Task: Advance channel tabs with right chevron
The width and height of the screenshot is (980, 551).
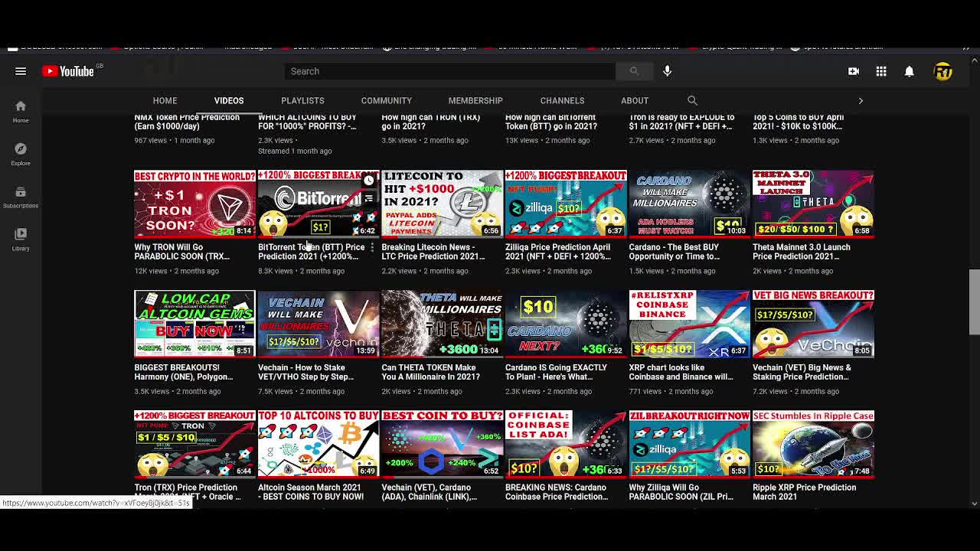Action: pyautogui.click(x=861, y=100)
